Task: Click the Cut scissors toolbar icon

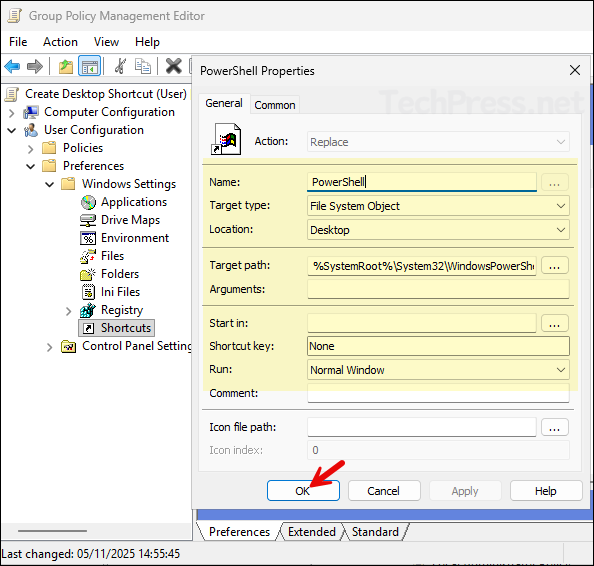Action: point(120,66)
